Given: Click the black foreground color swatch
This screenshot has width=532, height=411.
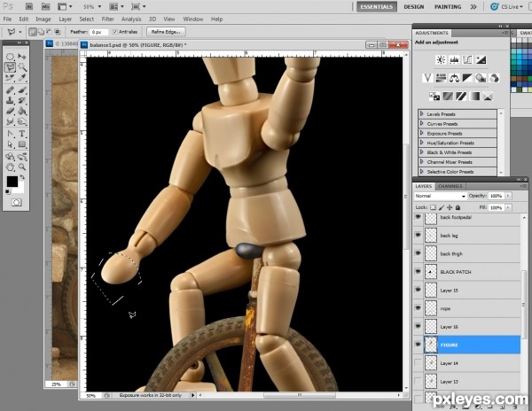Looking at the screenshot, I should (x=12, y=182).
